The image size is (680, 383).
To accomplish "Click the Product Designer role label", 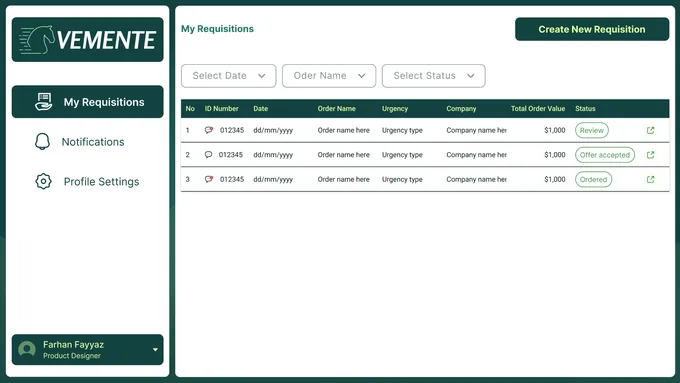I will click(72, 356).
